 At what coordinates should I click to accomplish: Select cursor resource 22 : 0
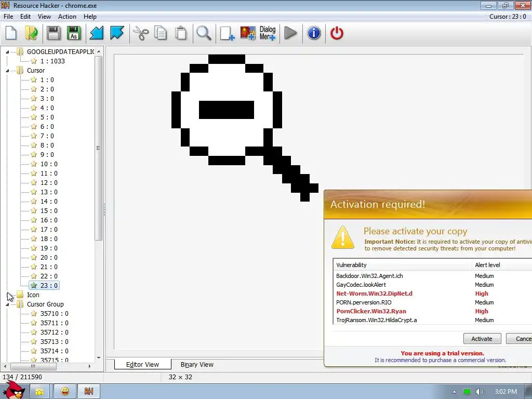49,276
